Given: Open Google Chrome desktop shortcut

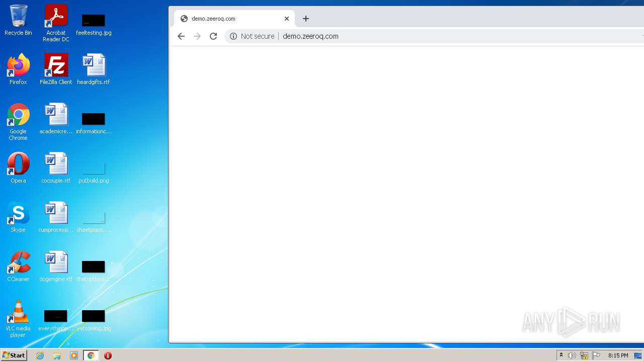Looking at the screenshot, I should coord(18,122).
